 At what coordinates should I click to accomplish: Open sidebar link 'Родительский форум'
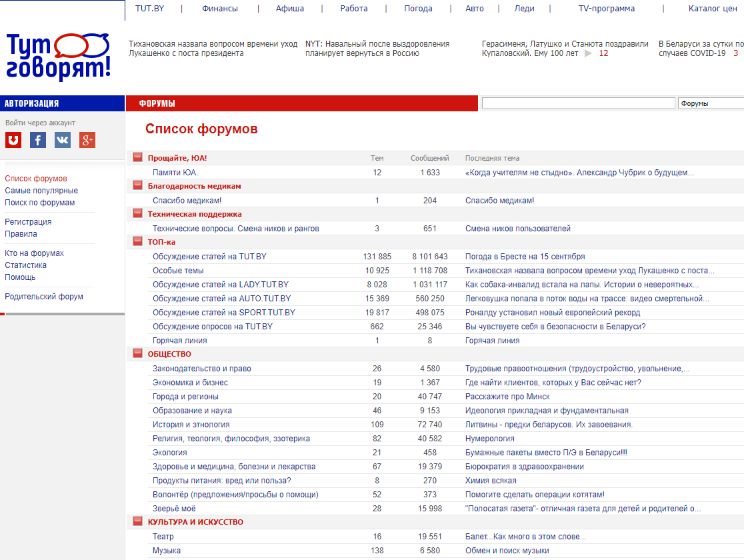click(43, 297)
